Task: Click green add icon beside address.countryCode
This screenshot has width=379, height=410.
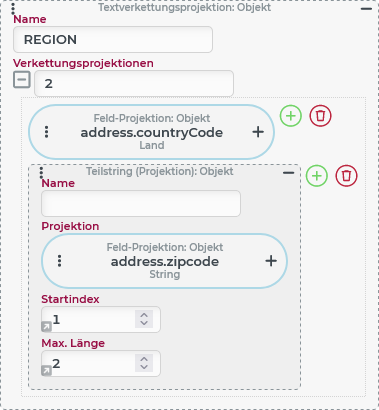Action: (x=291, y=116)
